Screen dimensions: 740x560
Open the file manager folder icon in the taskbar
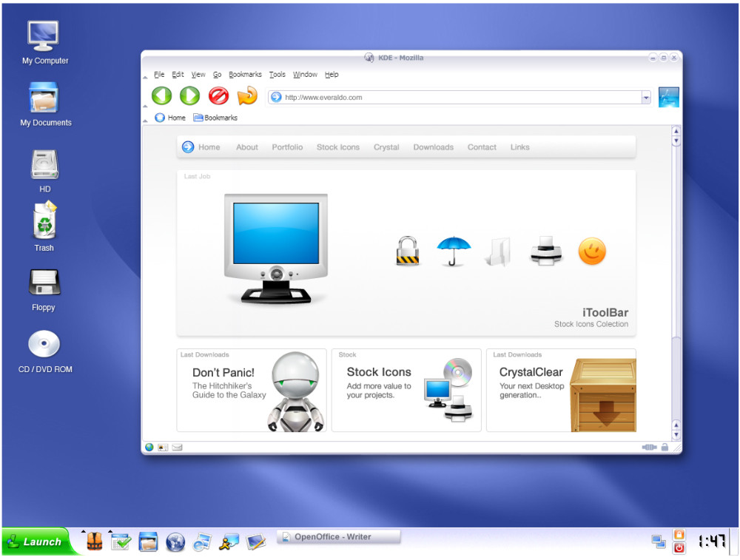pyautogui.click(x=148, y=542)
